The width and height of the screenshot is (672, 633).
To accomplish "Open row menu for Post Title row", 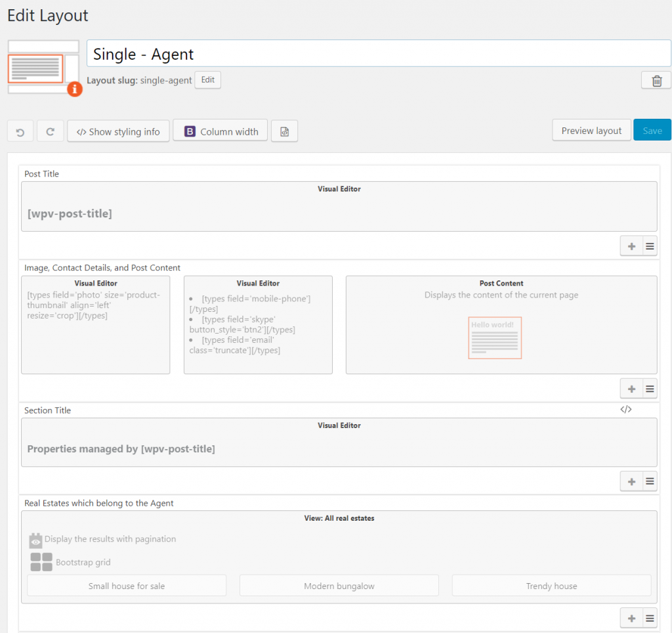I will (650, 246).
